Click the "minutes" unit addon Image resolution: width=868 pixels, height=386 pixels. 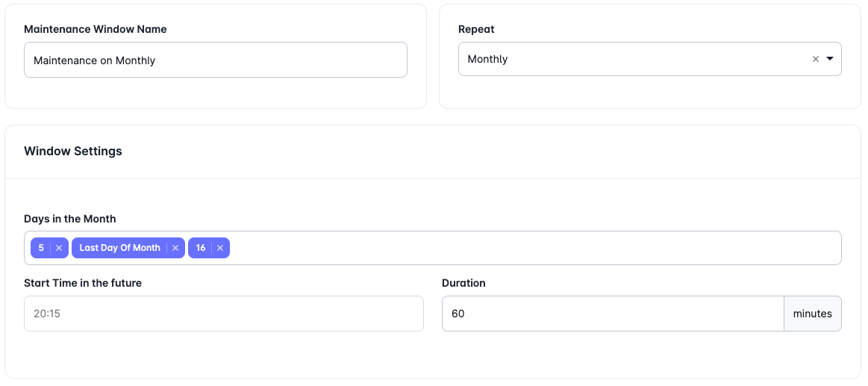812,314
